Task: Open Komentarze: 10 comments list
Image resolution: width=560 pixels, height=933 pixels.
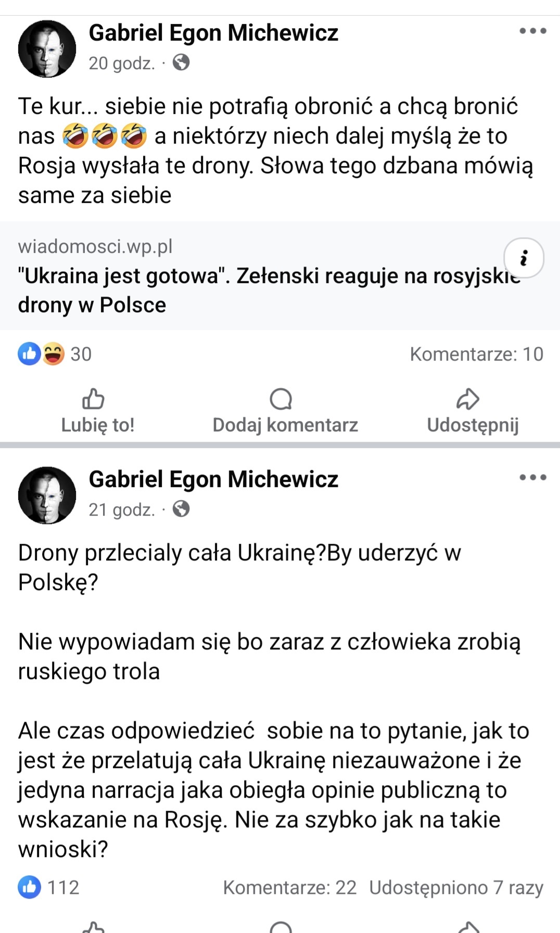Action: (476, 354)
